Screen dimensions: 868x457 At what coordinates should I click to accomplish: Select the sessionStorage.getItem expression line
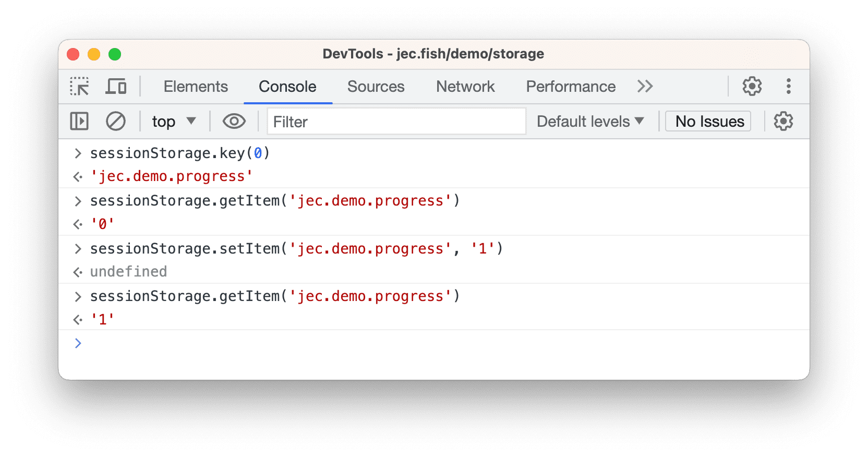(275, 200)
